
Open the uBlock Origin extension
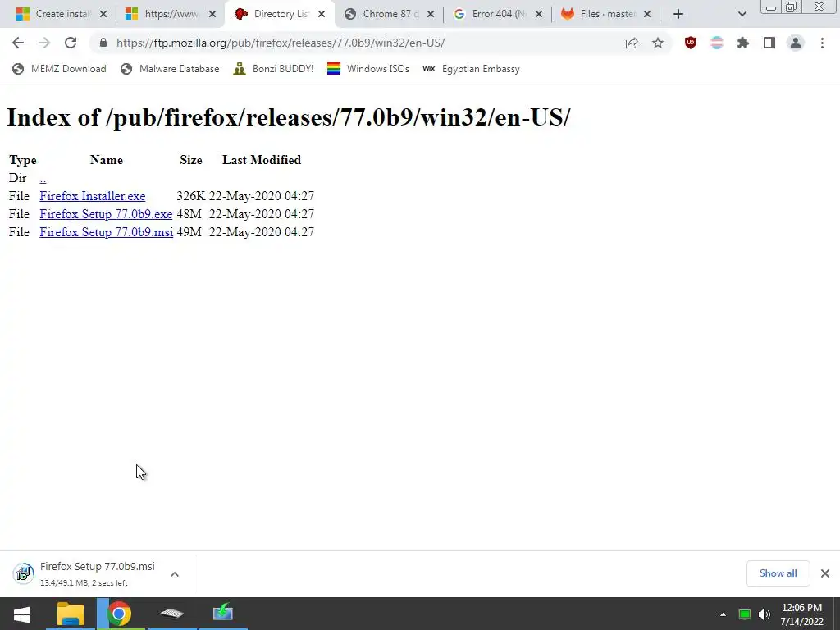(x=691, y=43)
